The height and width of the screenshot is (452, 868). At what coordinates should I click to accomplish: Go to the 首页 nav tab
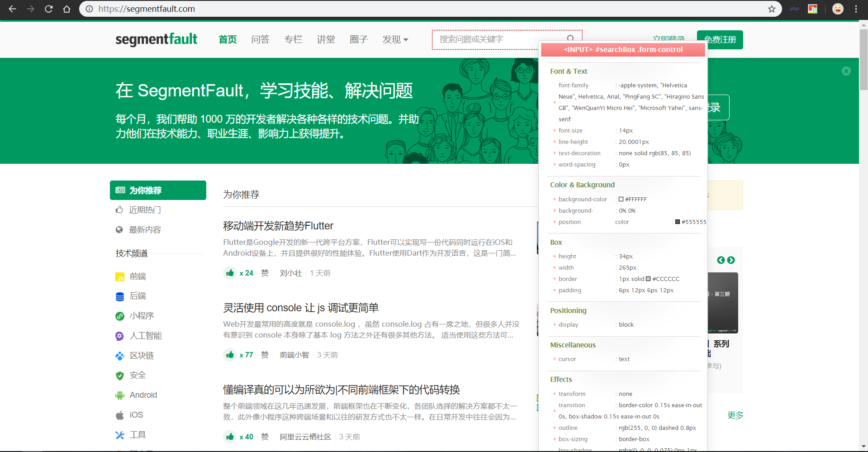click(228, 39)
